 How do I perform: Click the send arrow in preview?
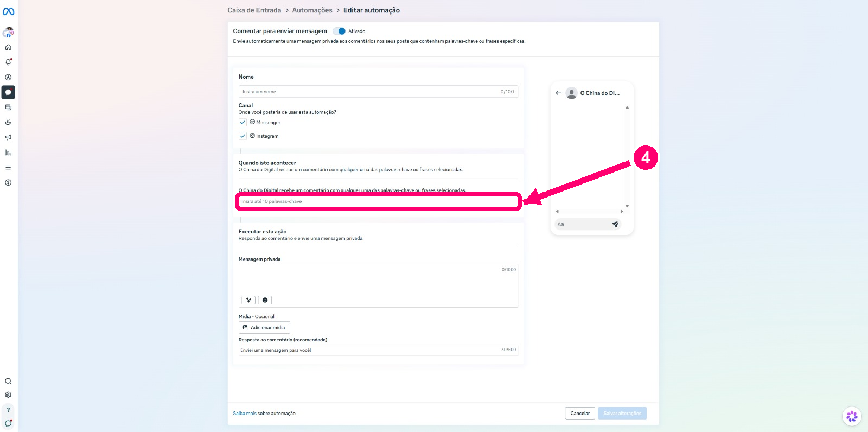coord(615,224)
